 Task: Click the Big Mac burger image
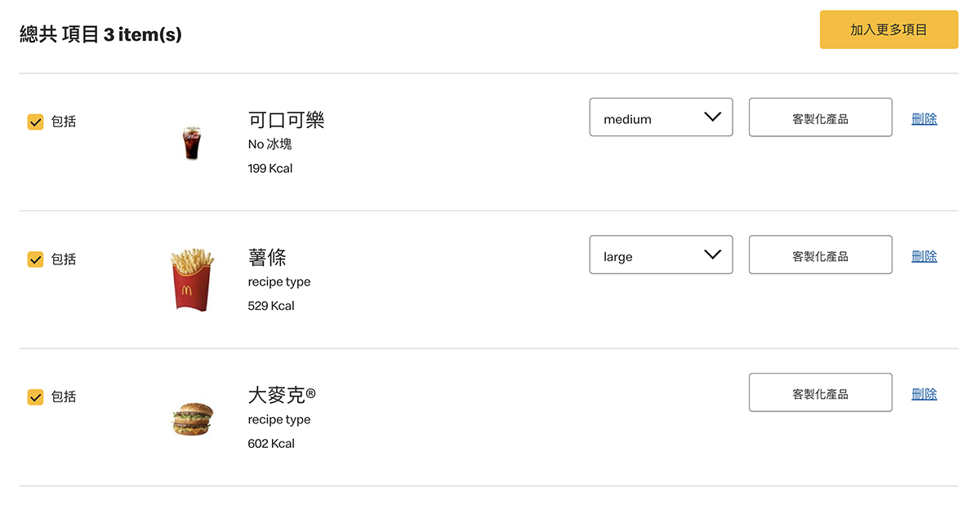[193, 418]
